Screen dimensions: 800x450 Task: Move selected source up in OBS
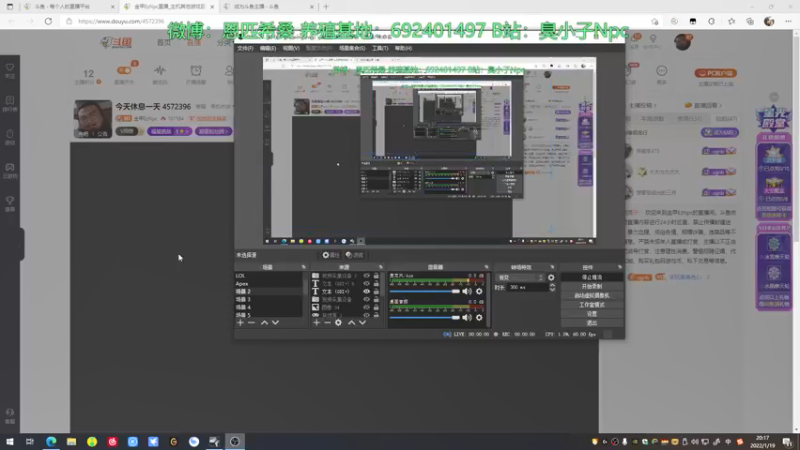352,322
